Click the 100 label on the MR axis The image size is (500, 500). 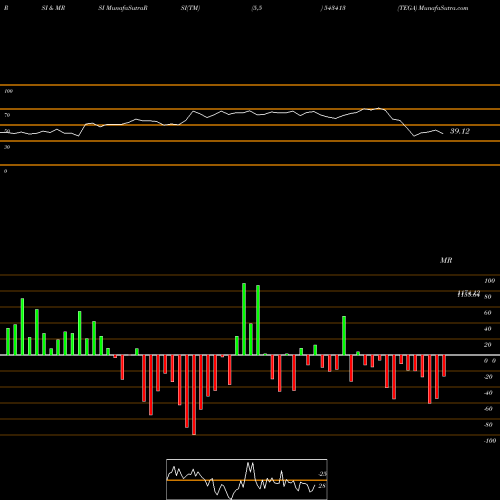489,281
